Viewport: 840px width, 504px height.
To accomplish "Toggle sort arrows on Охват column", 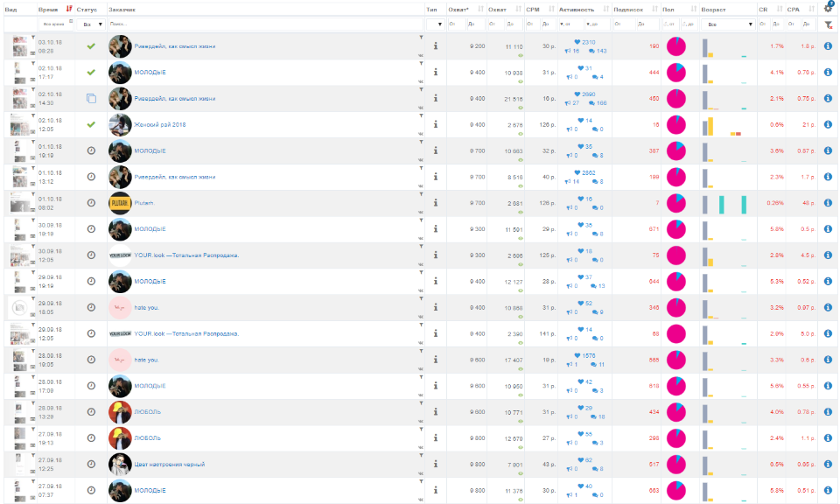I will pyautogui.click(x=518, y=9).
